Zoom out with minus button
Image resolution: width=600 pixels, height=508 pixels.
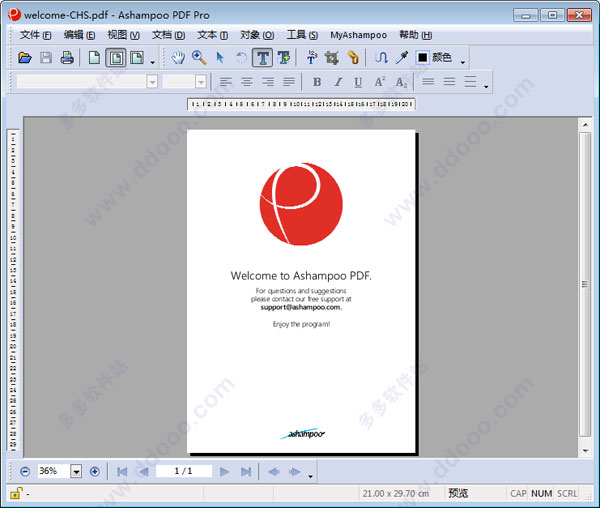[x=25, y=471]
